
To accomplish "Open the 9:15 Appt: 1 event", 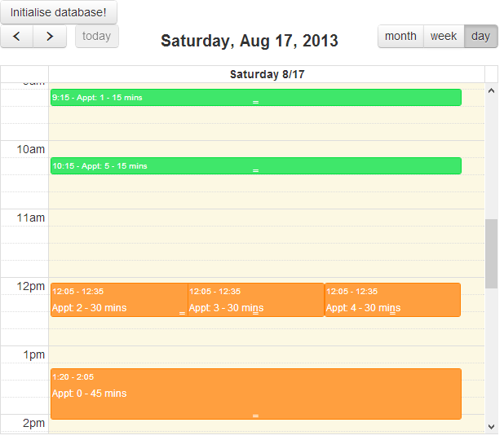I will pyautogui.click(x=163, y=97).
